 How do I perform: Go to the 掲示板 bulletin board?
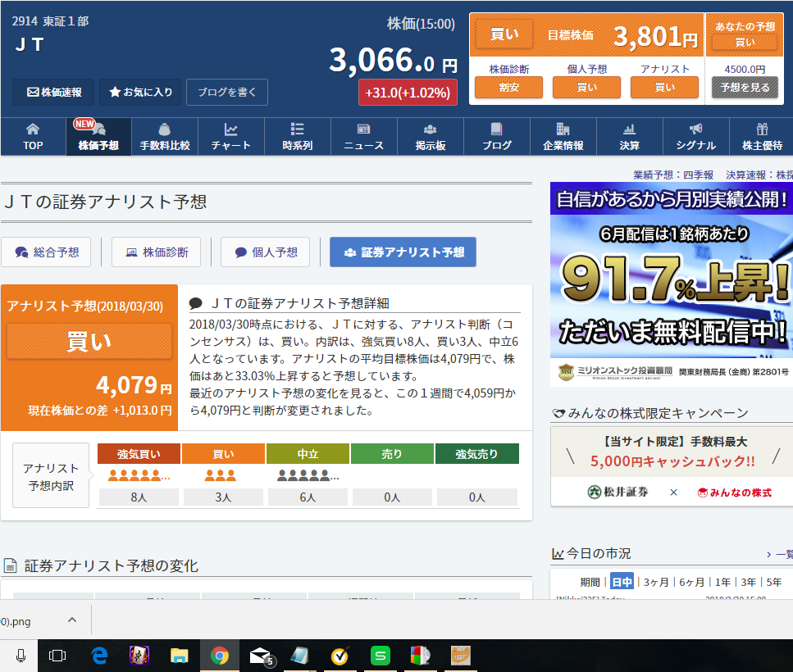tap(430, 137)
